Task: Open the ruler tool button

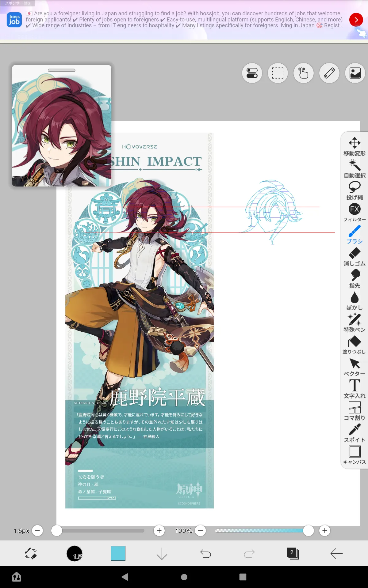Action: coord(329,73)
